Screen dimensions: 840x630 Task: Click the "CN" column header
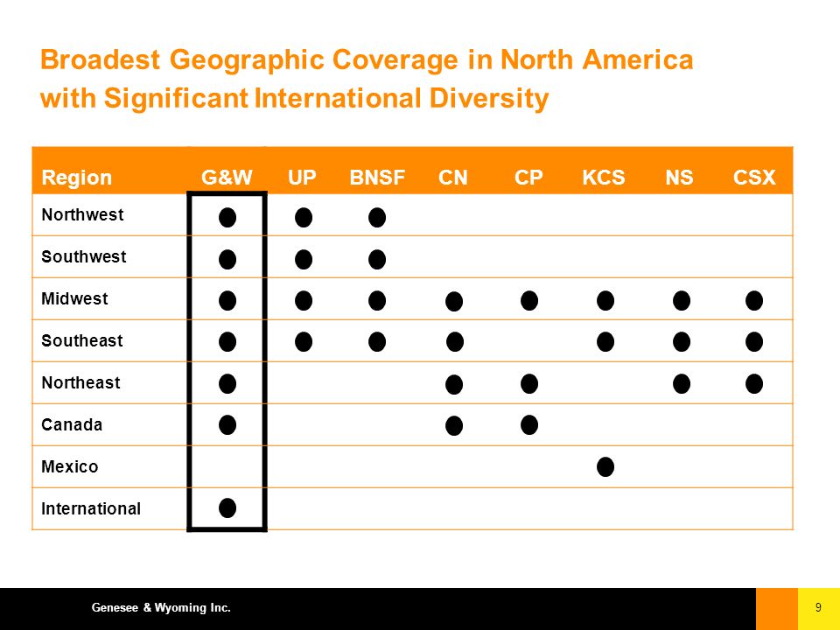[x=453, y=178]
